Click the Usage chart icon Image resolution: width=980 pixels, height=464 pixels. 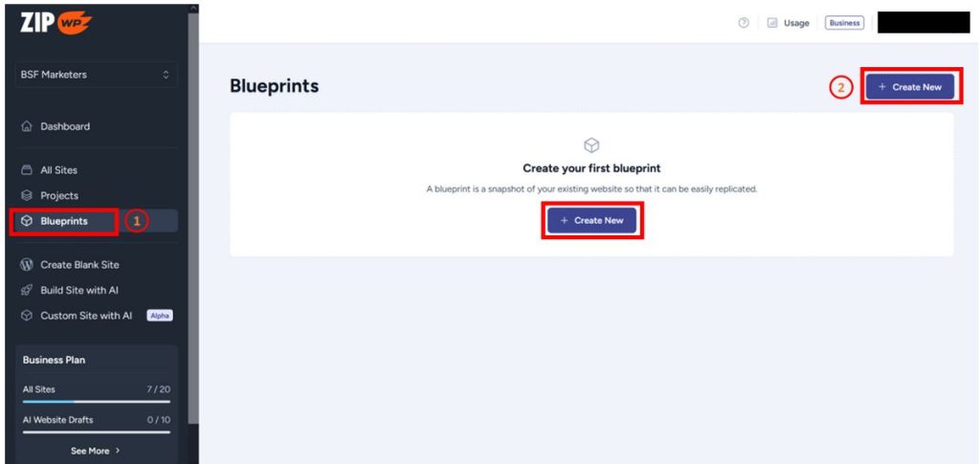[x=772, y=23]
